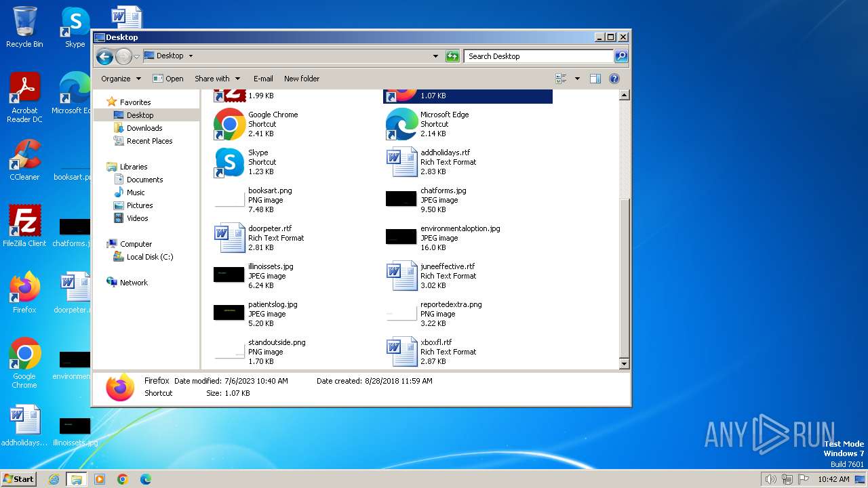This screenshot has height=488, width=868.
Task: Select Libraries in the navigation pane
Action: pos(134,167)
